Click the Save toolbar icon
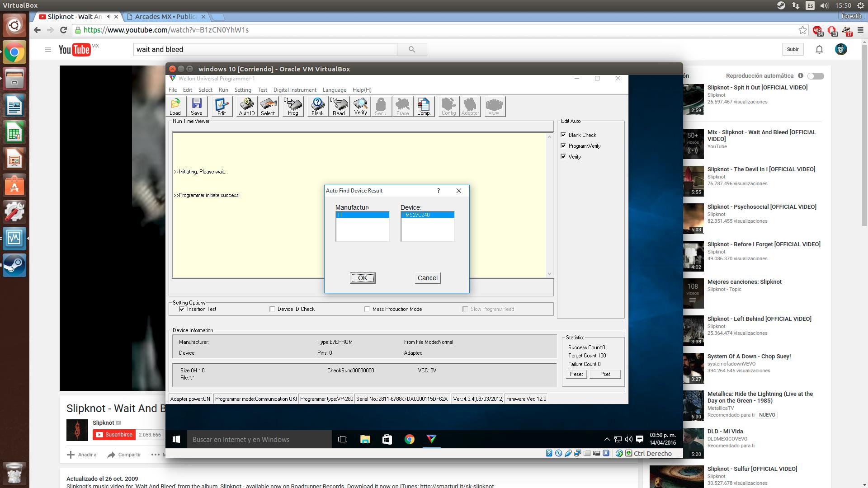 click(x=197, y=107)
